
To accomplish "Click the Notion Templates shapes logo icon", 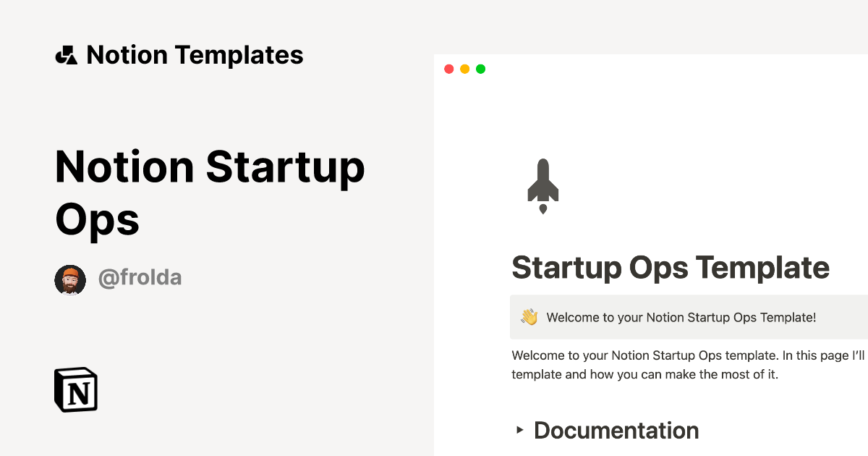I will pos(66,55).
